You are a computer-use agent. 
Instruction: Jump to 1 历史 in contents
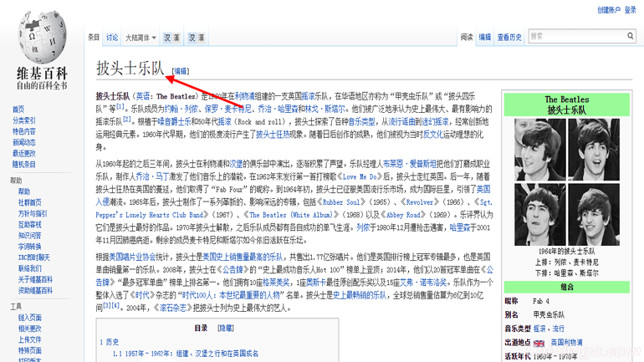pos(110,342)
